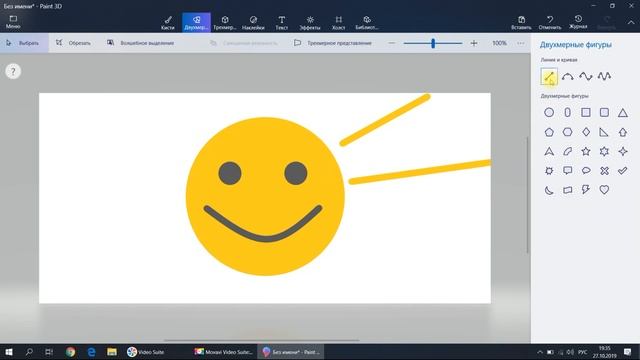Insert the crescent moon shape
This screenshot has width=640, height=360.
coord(549,190)
